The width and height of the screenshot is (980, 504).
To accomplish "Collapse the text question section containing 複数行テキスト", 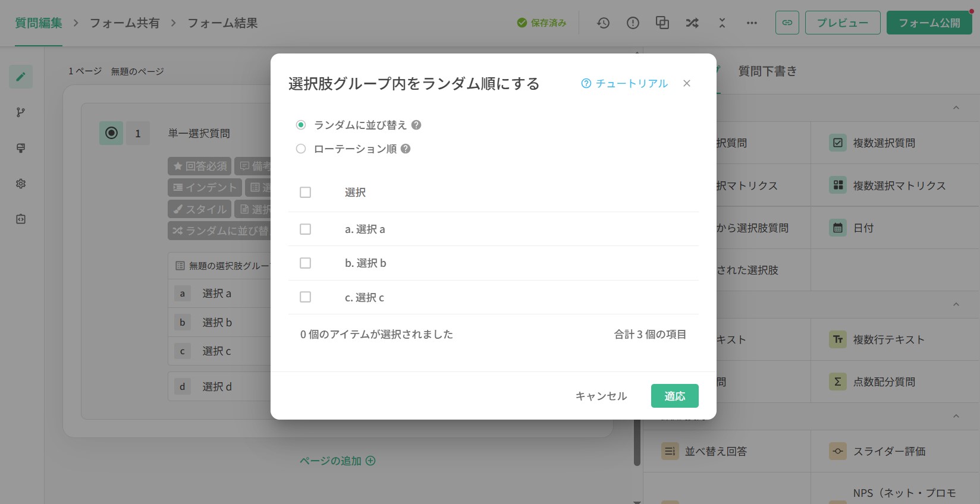I will click(956, 304).
